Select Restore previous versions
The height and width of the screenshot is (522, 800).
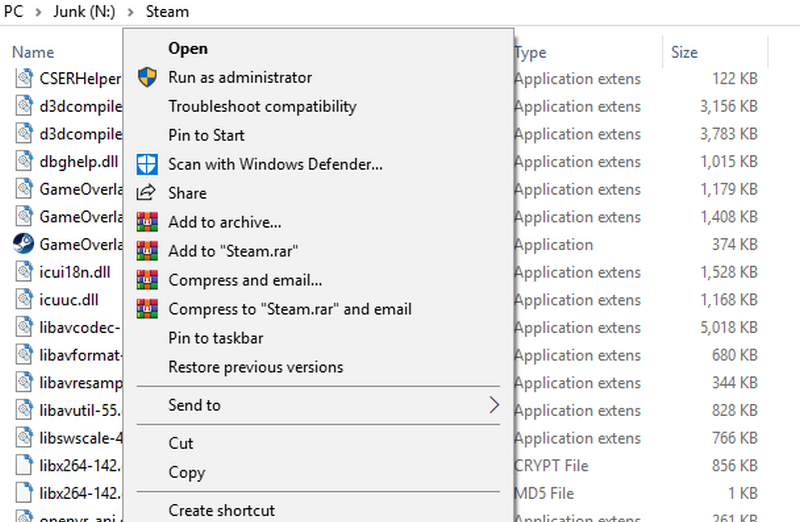pyautogui.click(x=318, y=367)
